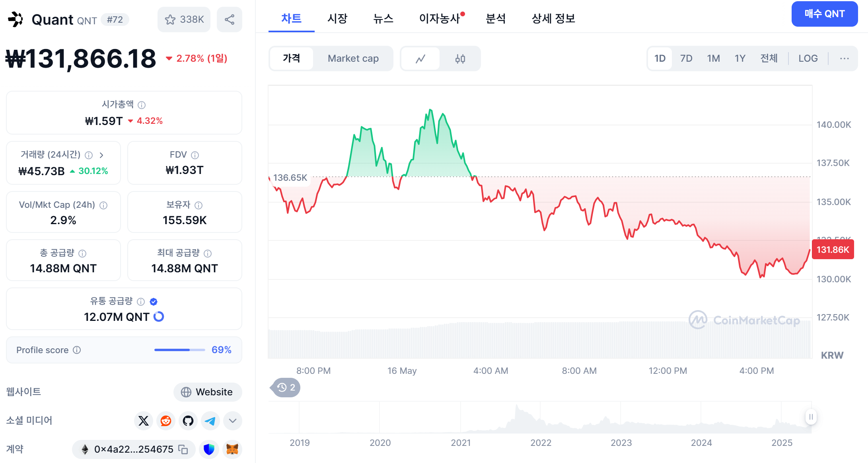The image size is (868, 463).
Task: Select the 1Y chart timeframe
Action: click(x=740, y=58)
